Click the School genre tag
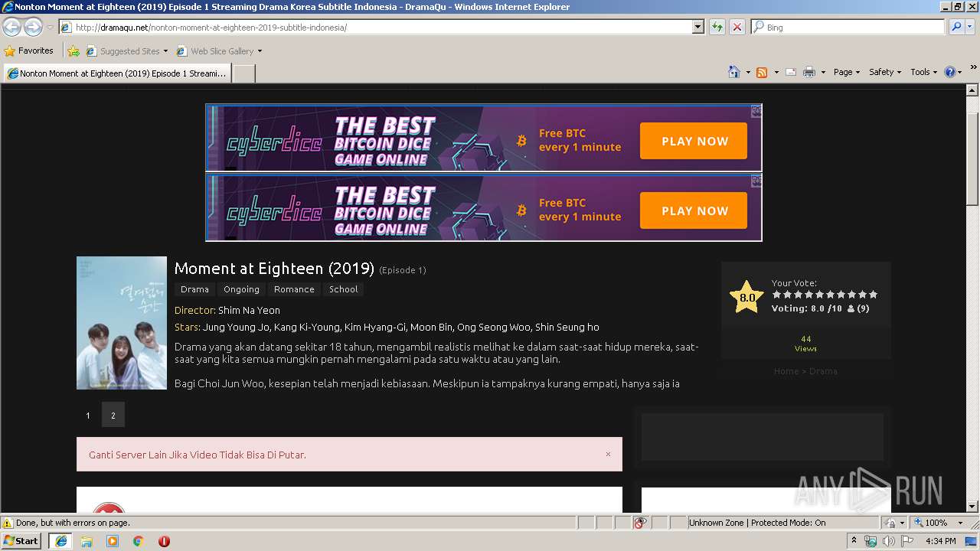980x551 pixels. coord(343,289)
